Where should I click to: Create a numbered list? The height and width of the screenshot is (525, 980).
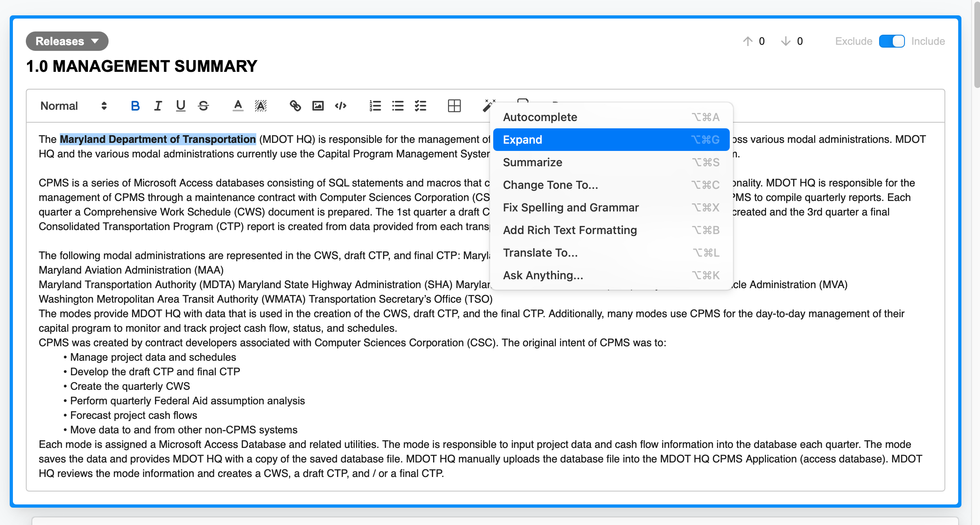pyautogui.click(x=375, y=106)
